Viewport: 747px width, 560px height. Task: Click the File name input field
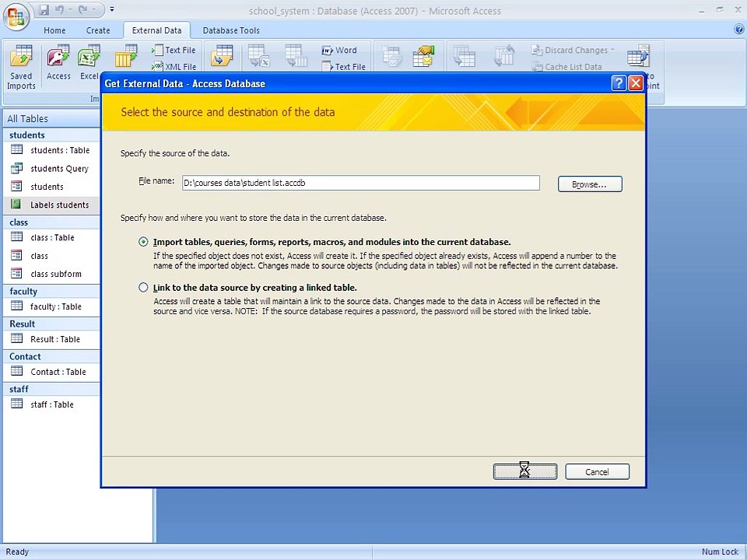[360, 183]
